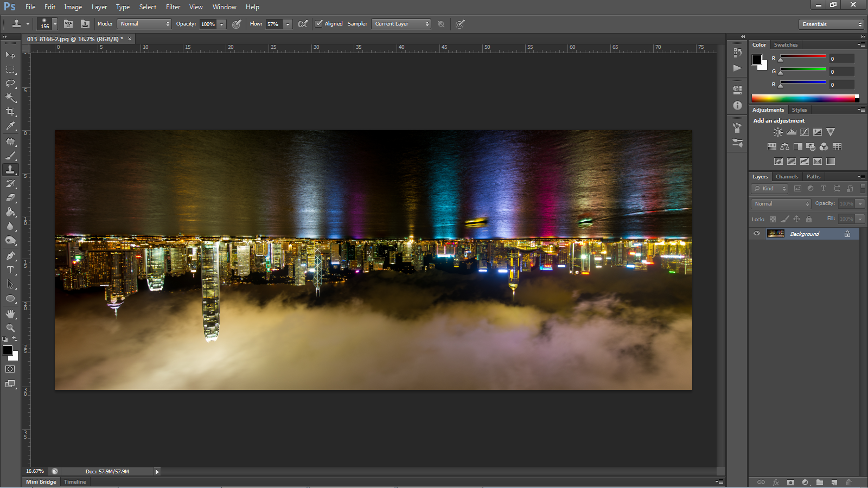868x488 pixels.
Task: Open the Image menu
Action: point(73,7)
